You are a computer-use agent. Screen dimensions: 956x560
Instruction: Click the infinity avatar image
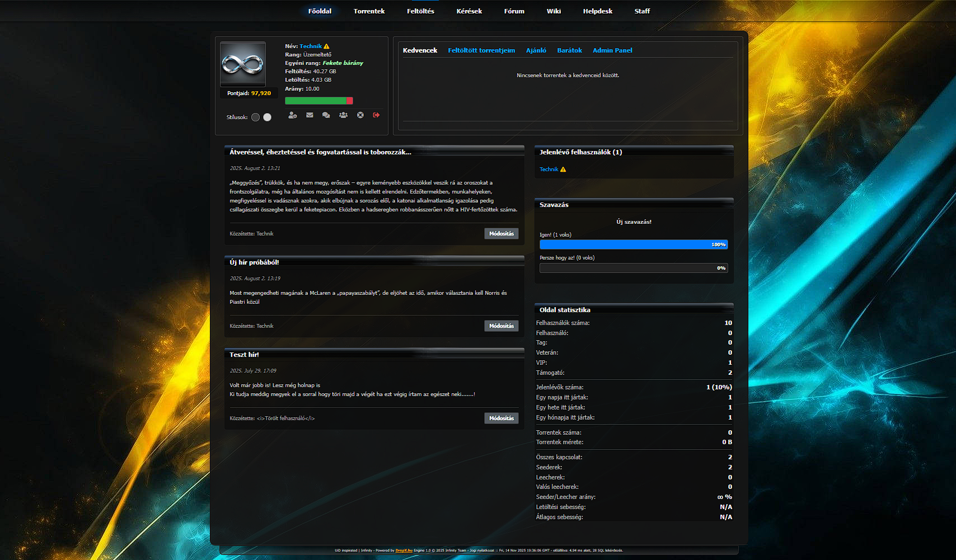click(x=243, y=64)
